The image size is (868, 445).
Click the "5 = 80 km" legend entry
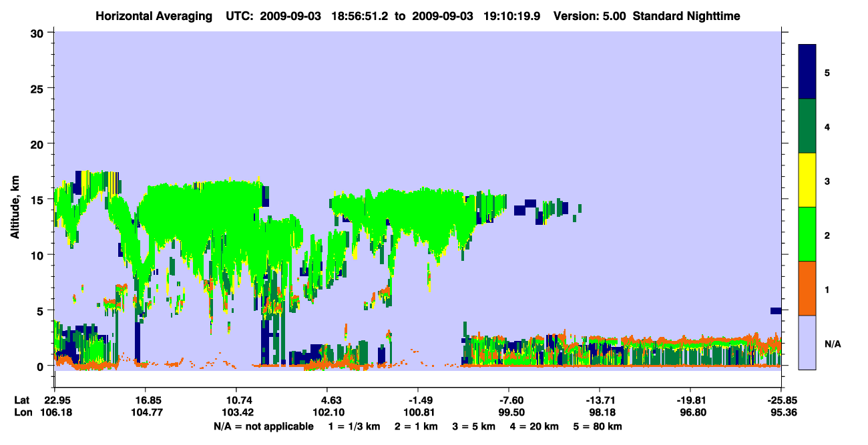[x=596, y=426]
